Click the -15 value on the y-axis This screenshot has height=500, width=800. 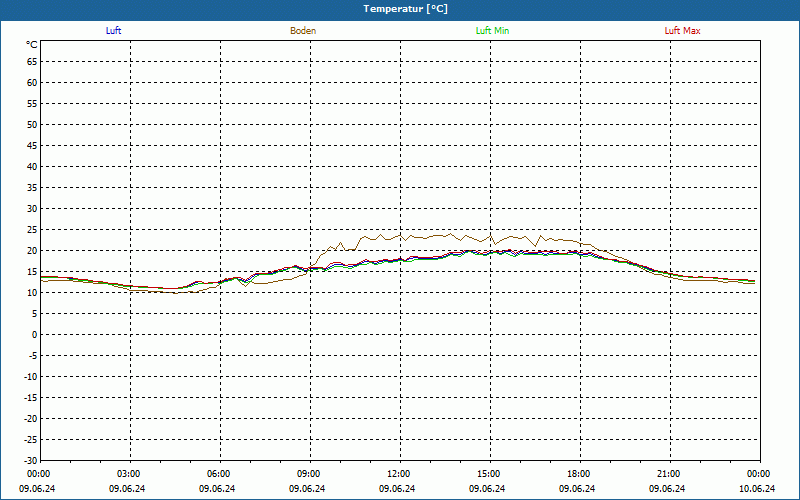tap(31, 397)
